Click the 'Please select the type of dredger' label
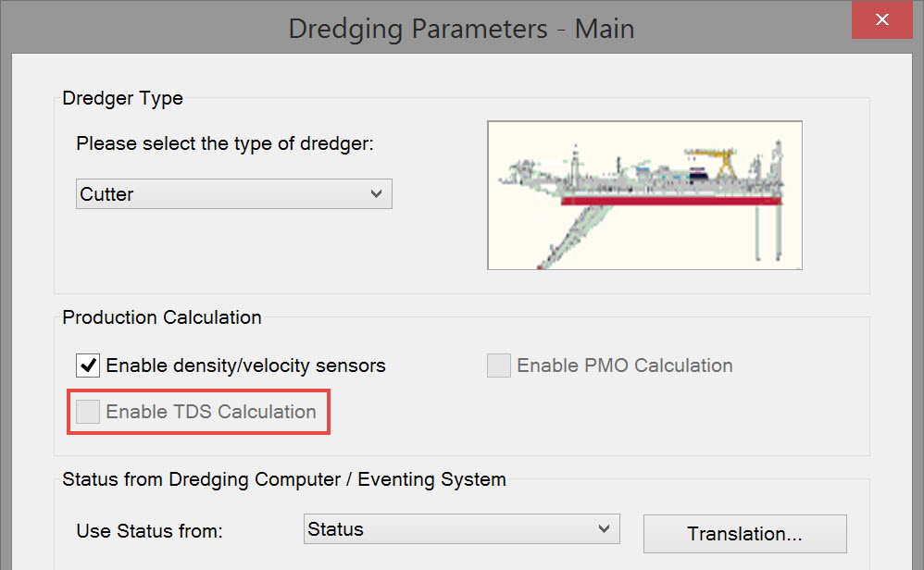 pos(224,144)
